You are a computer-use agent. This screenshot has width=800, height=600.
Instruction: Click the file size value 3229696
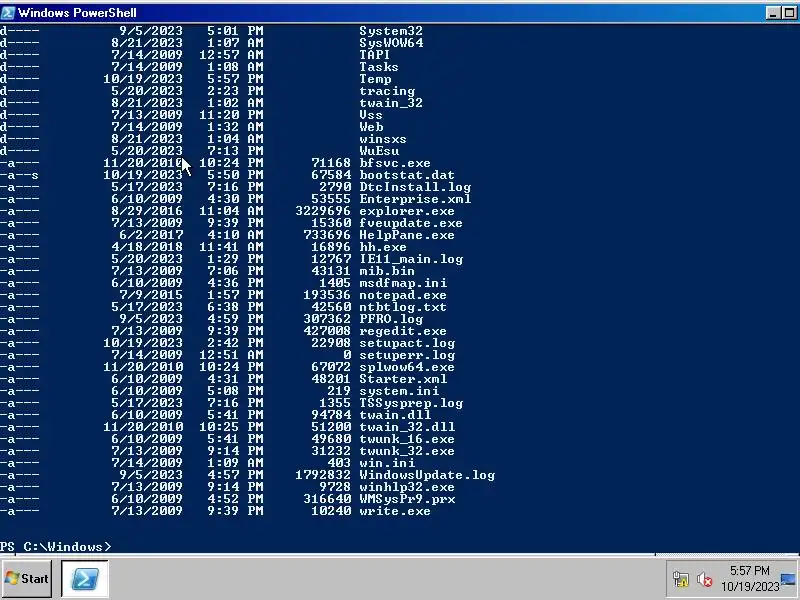click(x=323, y=211)
